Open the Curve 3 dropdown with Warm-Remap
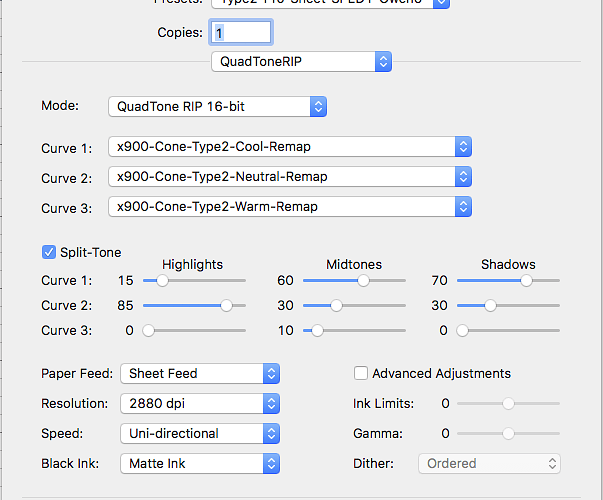 pyautogui.click(x=290, y=207)
